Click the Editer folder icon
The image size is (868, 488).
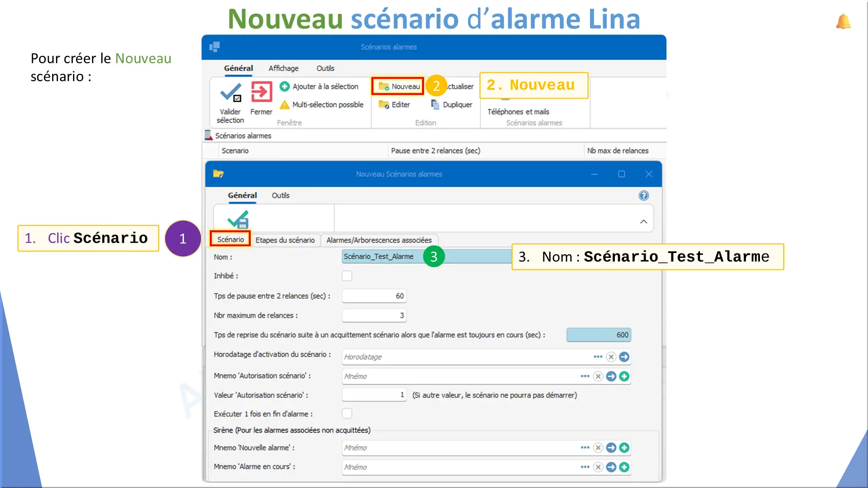(x=384, y=105)
